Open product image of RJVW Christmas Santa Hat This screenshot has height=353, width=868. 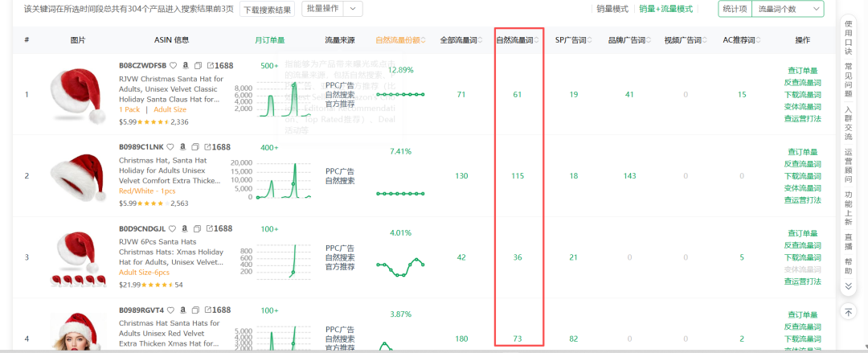point(78,95)
